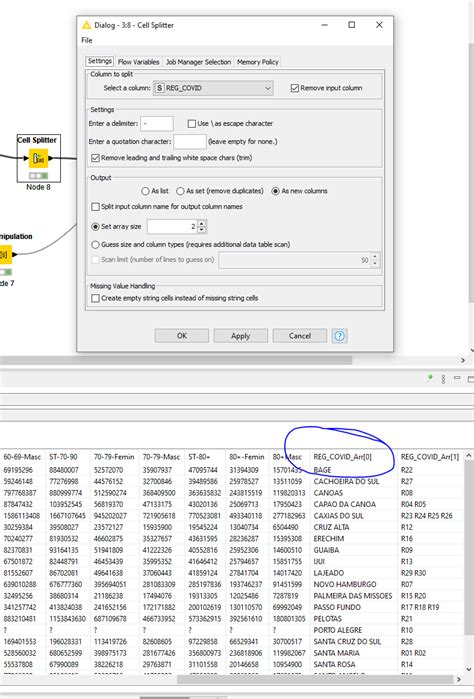Screen dimensions: 474x699
Task: Click the PASSO FUNDO cell
Action: point(337,607)
